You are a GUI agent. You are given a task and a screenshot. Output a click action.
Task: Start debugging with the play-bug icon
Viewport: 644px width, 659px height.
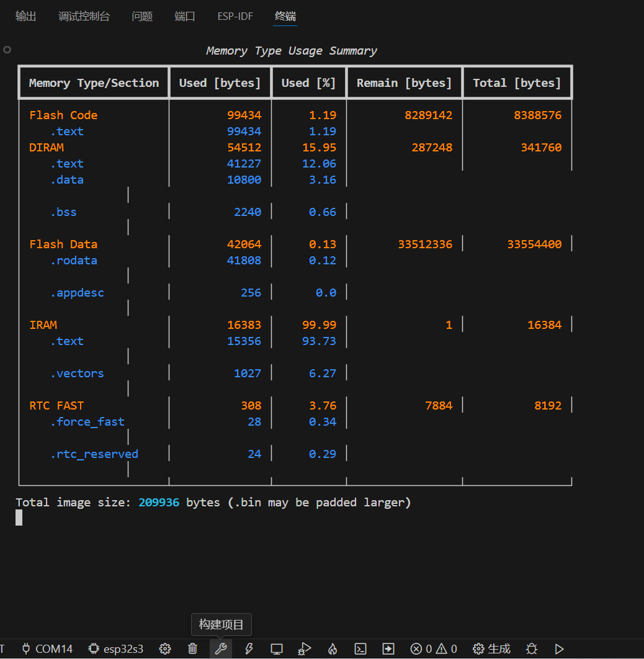coord(304,649)
